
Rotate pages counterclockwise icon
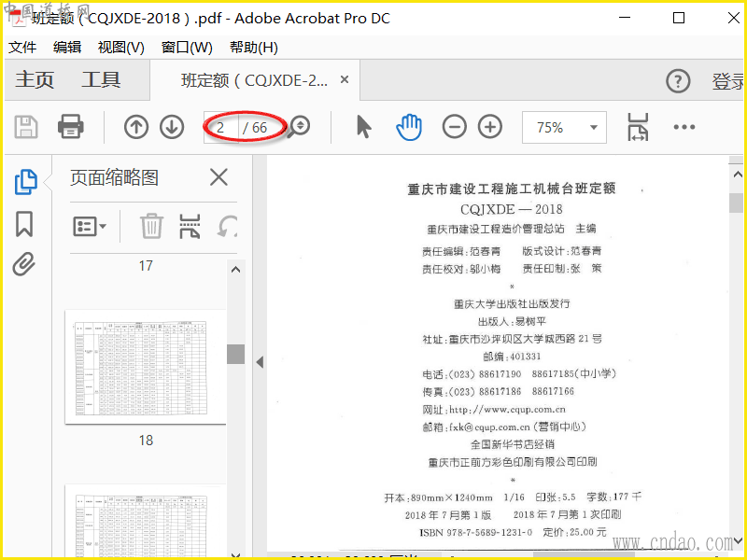[227, 226]
